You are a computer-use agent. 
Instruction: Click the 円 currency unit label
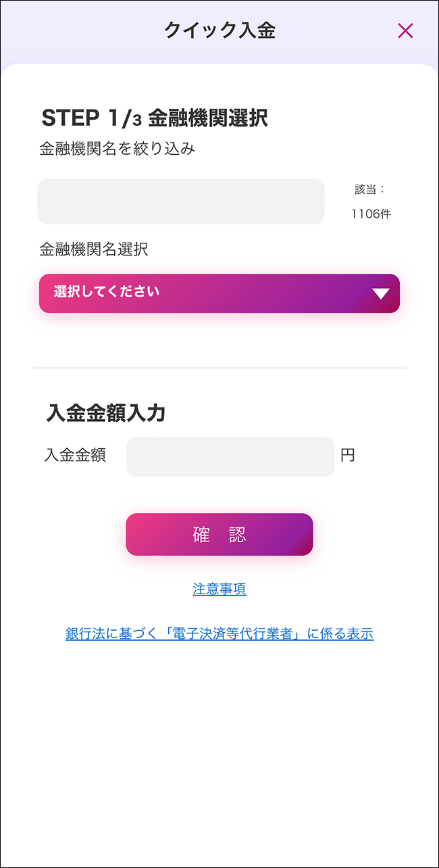click(x=347, y=456)
